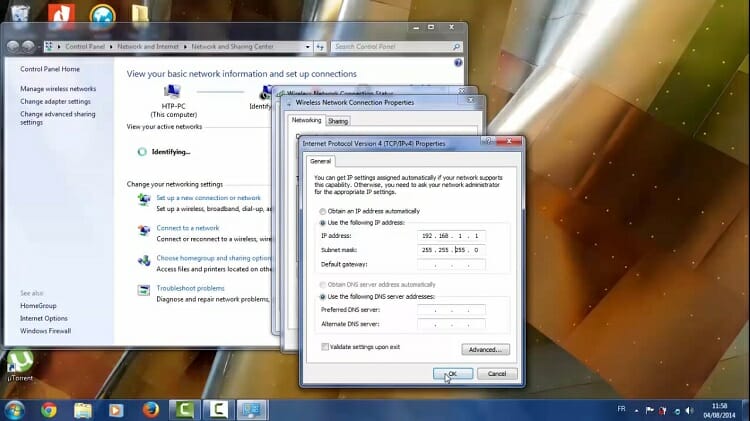Select the General tab in IPv4 Properties

(320, 161)
